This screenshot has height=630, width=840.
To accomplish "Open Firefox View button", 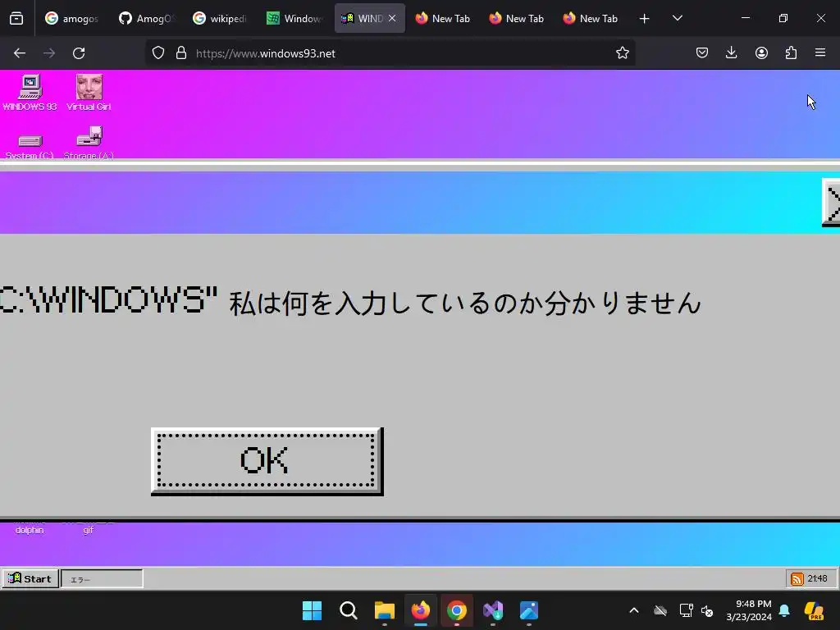I will (16, 18).
